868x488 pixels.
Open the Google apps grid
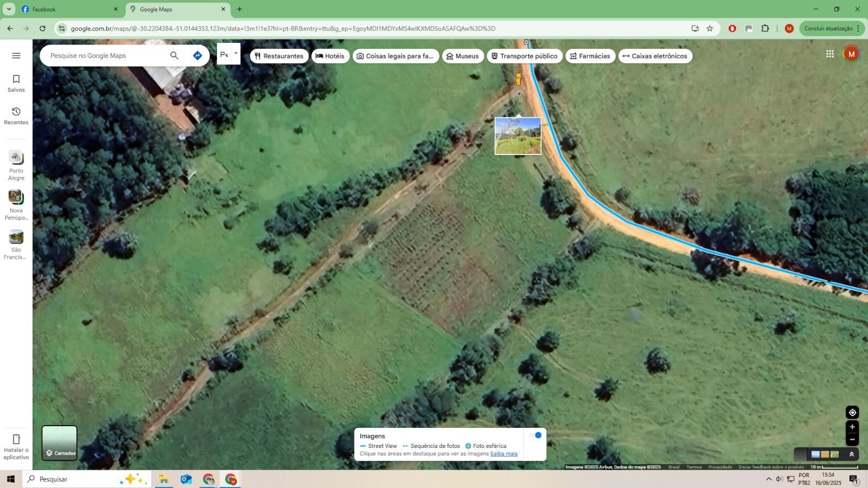click(x=830, y=54)
